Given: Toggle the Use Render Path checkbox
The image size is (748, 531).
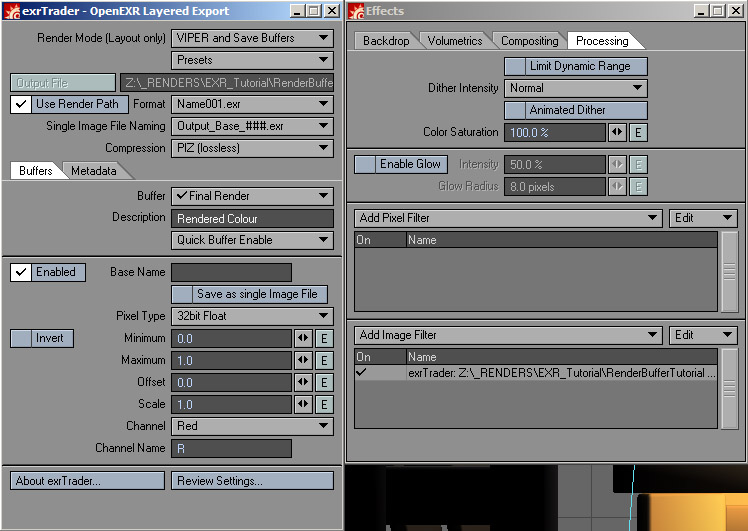Looking at the screenshot, I should pos(20,104).
